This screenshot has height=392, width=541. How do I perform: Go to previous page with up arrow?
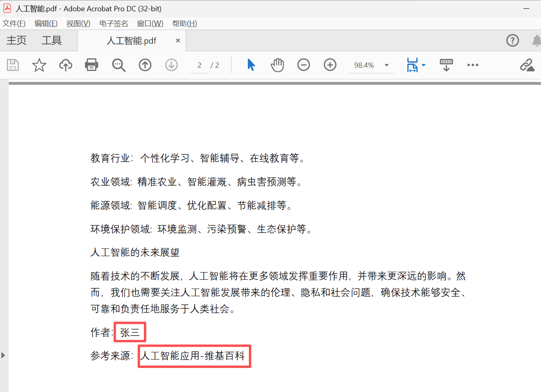(145, 65)
